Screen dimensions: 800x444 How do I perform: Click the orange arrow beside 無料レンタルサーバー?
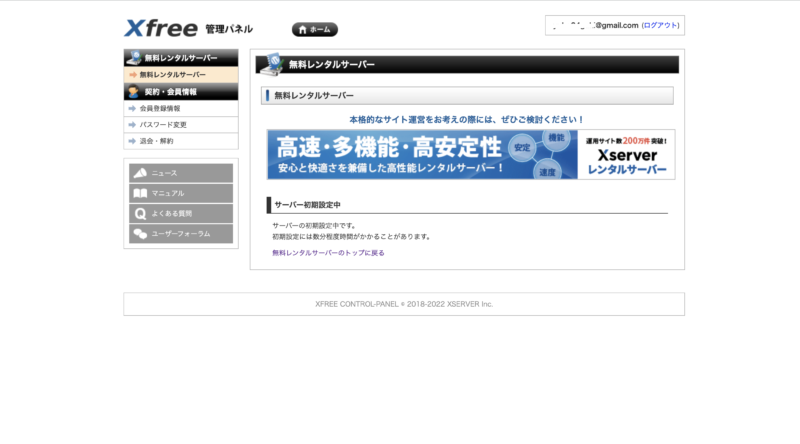[x=133, y=75]
